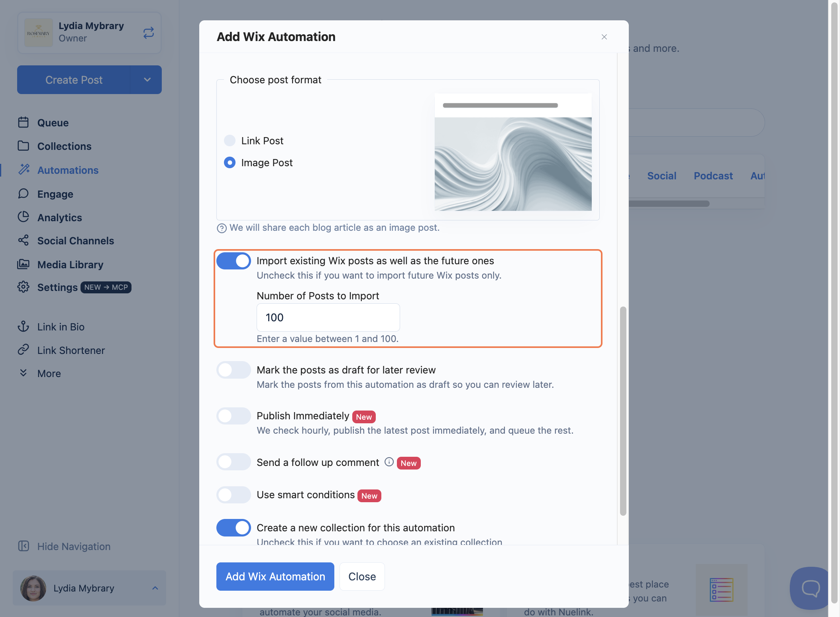Expand the Lydia Mybrary user menu chevron
The height and width of the screenshot is (617, 840).
[155, 588]
